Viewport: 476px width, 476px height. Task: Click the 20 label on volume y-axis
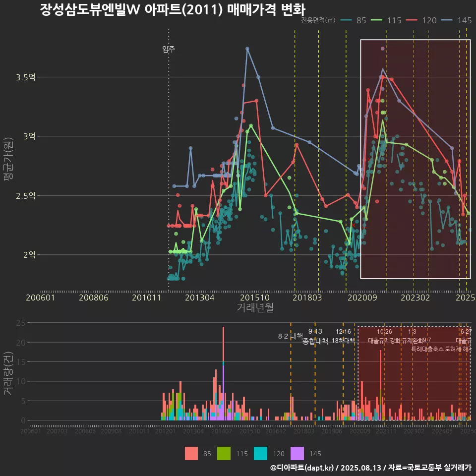click(21, 343)
